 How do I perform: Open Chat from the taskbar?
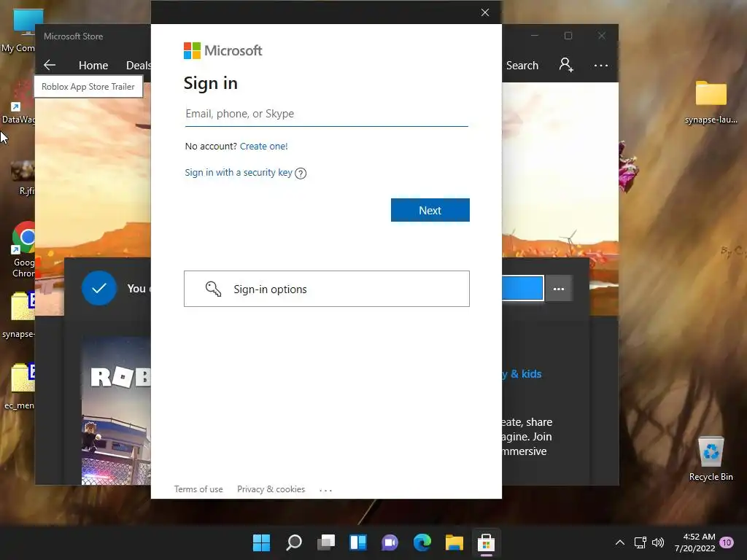click(x=390, y=542)
